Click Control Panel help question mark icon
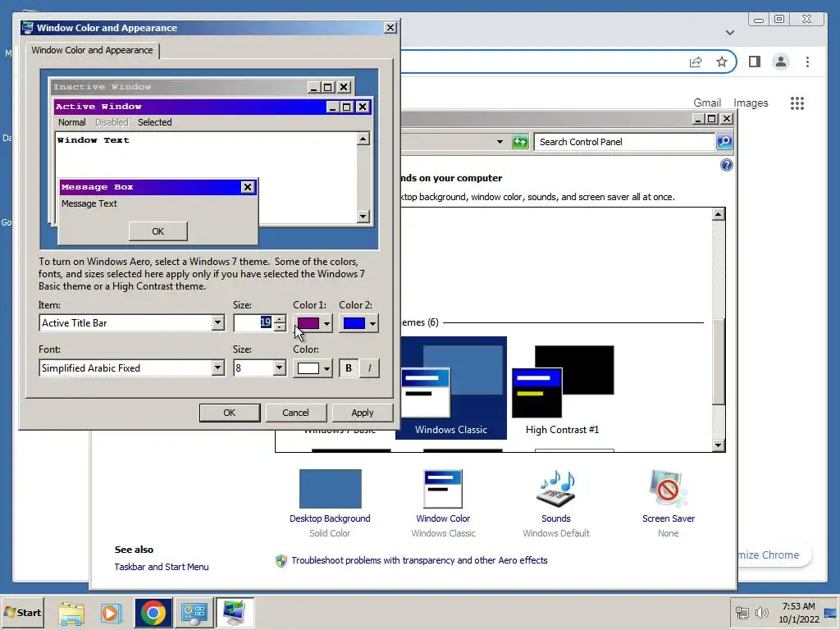The image size is (840, 630). coord(727,165)
